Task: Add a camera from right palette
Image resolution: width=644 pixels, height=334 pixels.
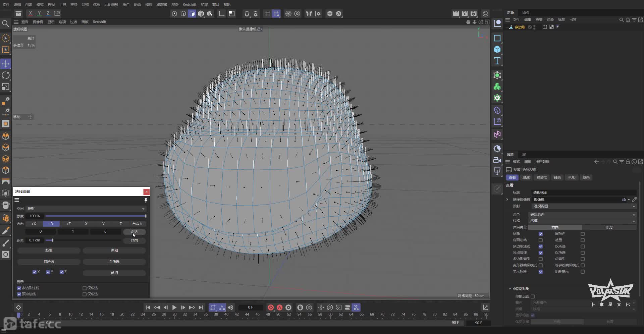Action: click(x=497, y=160)
